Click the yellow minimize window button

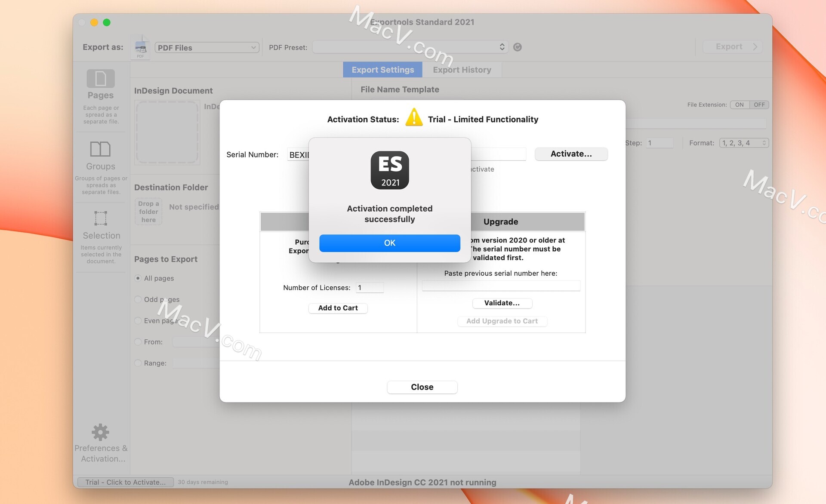94,22
